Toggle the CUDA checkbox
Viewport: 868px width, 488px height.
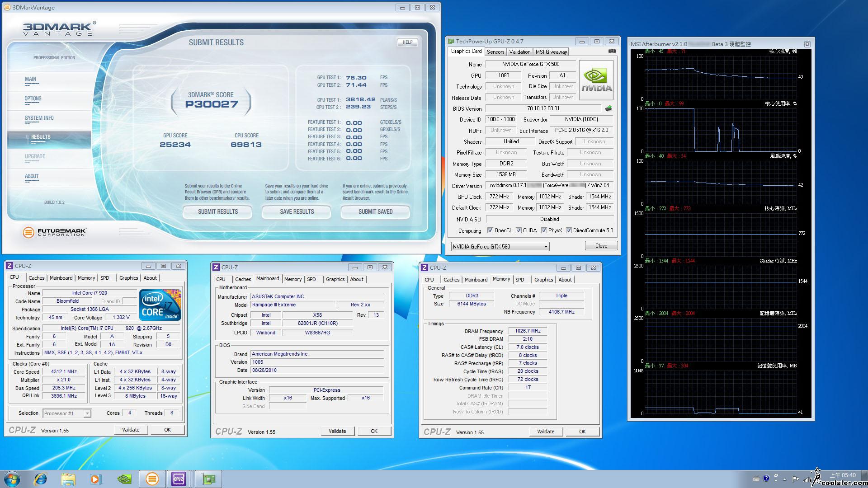(519, 230)
